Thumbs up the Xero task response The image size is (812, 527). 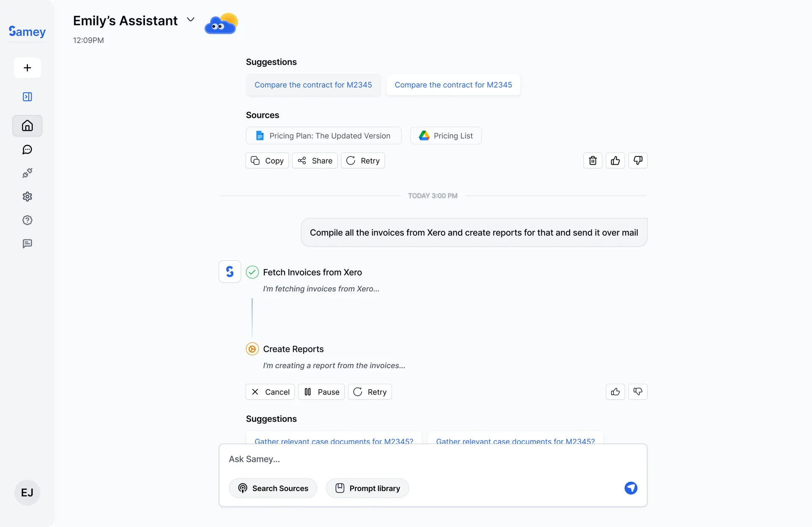(615, 392)
